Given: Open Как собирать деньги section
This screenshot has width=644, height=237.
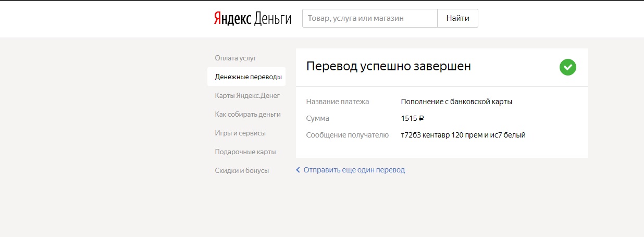Looking at the screenshot, I should (x=248, y=114).
